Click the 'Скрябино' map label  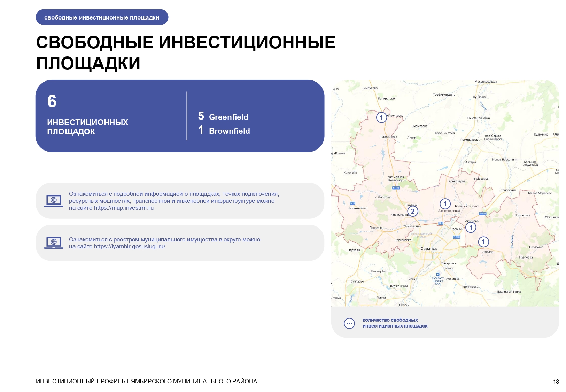click(536, 247)
